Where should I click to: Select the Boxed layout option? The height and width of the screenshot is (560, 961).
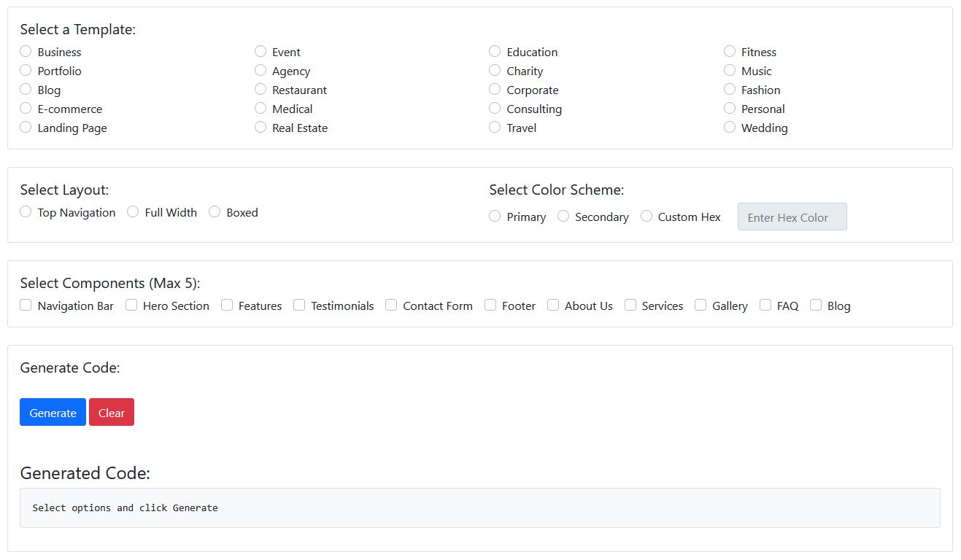click(x=215, y=211)
